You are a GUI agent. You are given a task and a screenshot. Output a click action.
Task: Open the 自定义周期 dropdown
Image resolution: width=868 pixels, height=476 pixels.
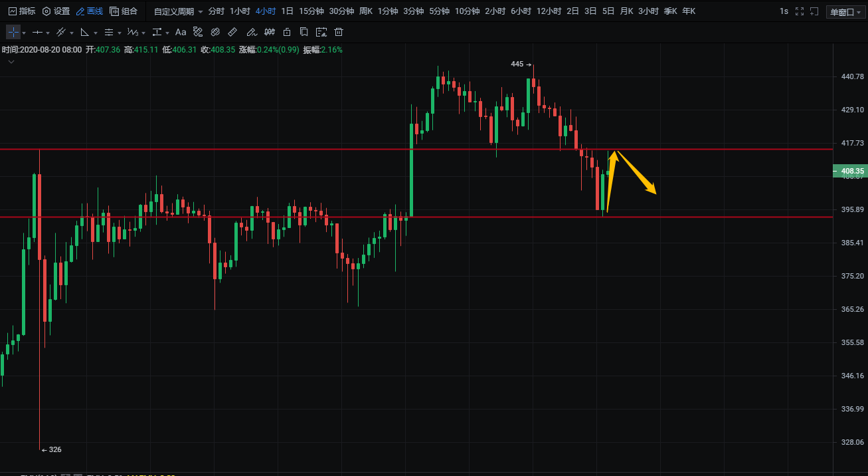178,11
